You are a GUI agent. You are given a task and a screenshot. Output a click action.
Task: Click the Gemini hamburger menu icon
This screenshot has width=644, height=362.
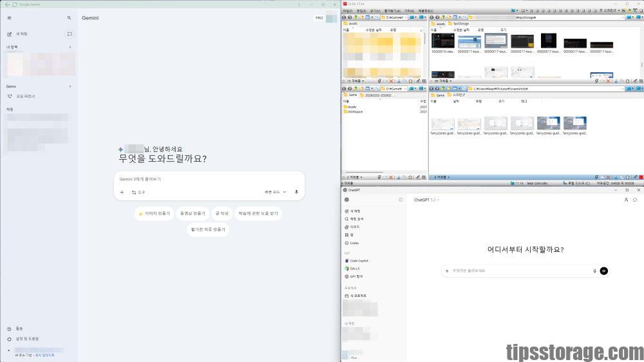point(9,18)
